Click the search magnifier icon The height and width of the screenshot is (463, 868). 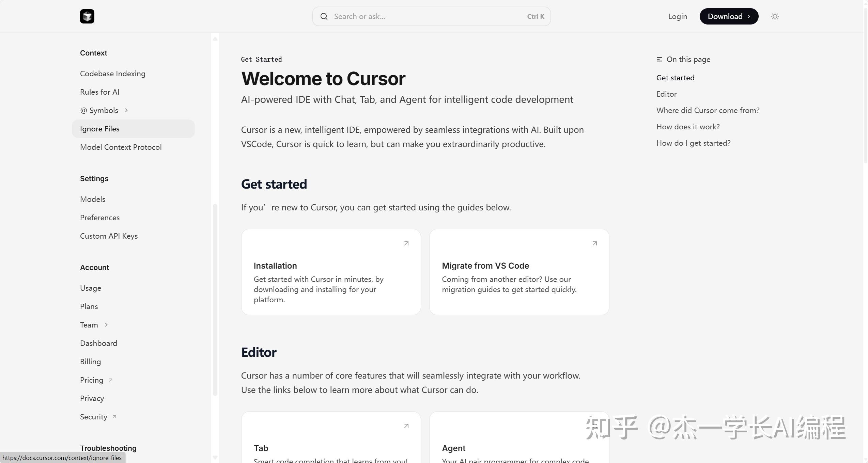click(323, 16)
